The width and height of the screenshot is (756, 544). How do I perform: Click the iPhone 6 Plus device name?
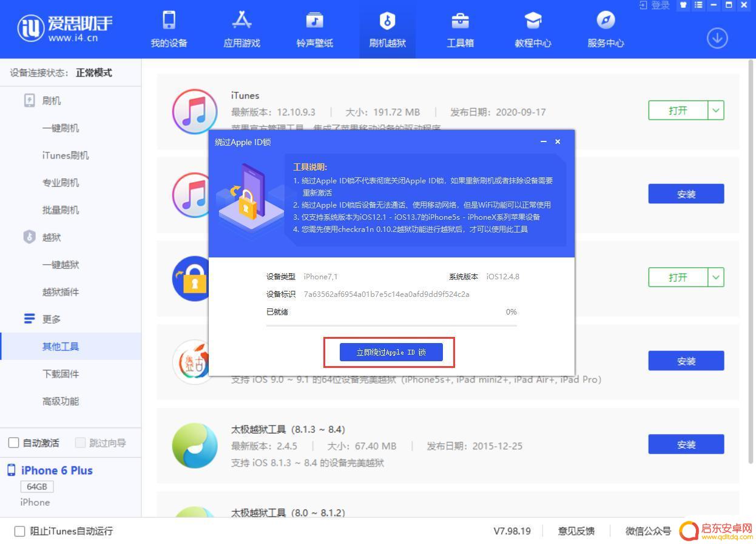[x=57, y=471]
